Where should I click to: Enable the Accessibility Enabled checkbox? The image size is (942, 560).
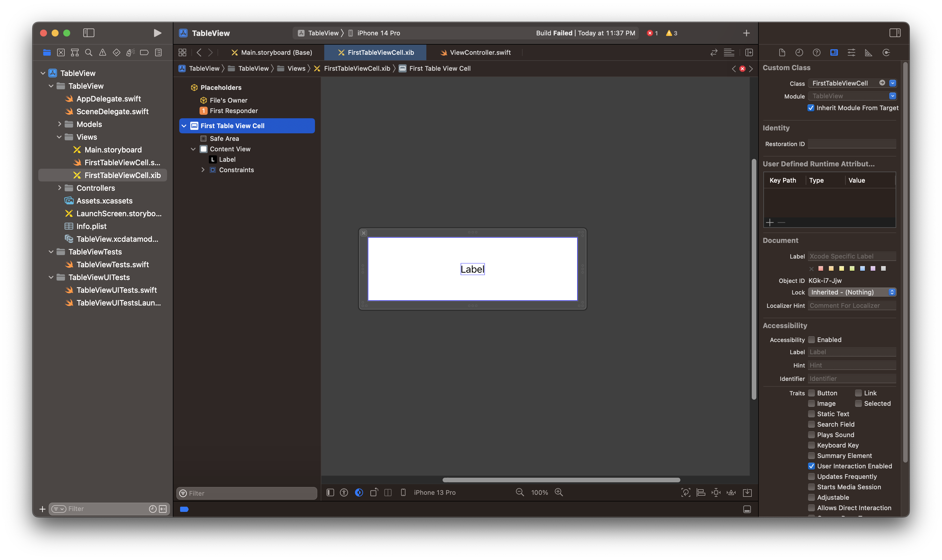pyautogui.click(x=811, y=340)
